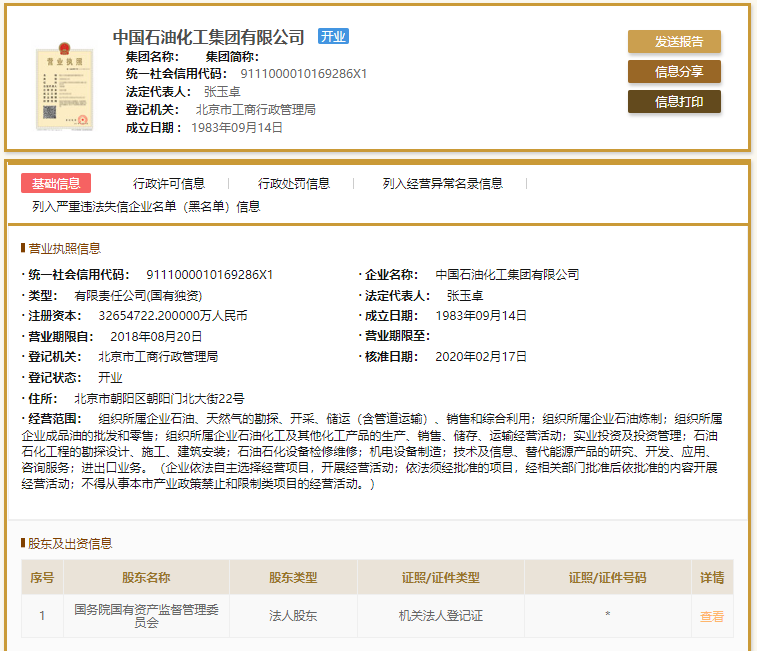Viewport: 757px width, 651px height.
Task: Click the 股东名称 column header
Action: tap(146, 578)
